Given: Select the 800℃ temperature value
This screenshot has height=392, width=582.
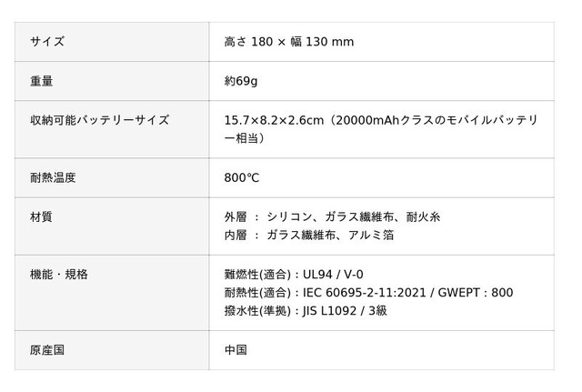Looking at the screenshot, I should tap(241, 177).
